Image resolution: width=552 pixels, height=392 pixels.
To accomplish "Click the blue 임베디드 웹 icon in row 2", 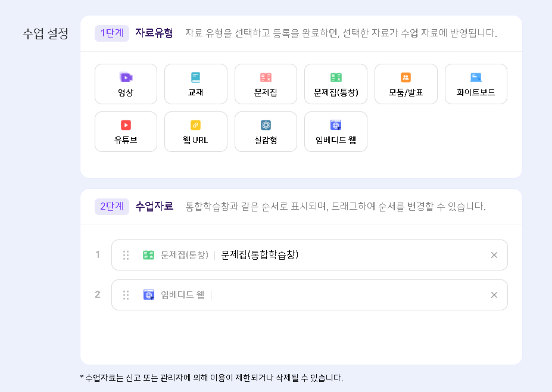I will tap(148, 295).
